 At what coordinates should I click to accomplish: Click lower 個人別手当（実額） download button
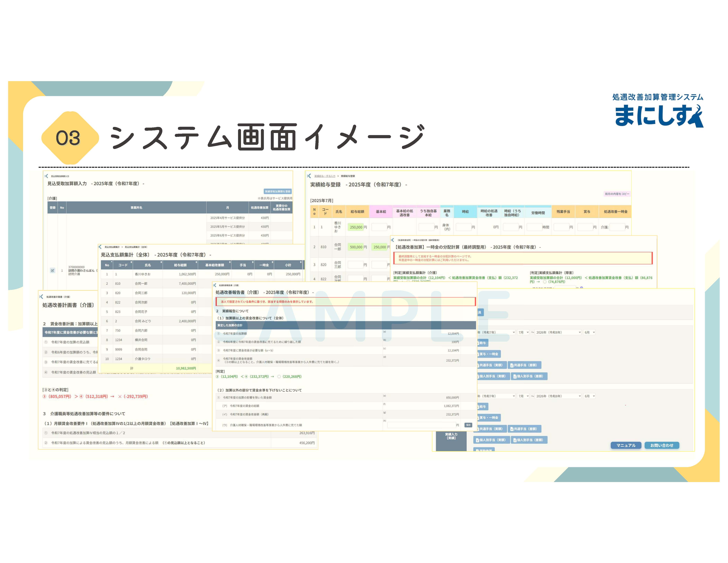point(492,440)
